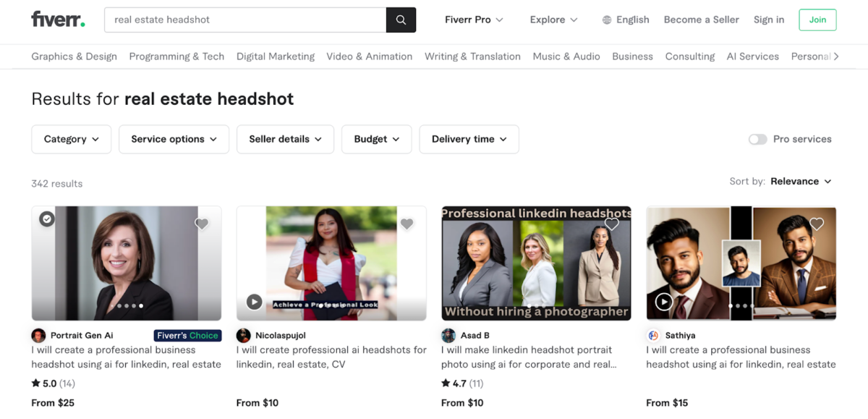Open the Delivery time filter
Viewport: 868px width, 419px height.
tap(469, 139)
